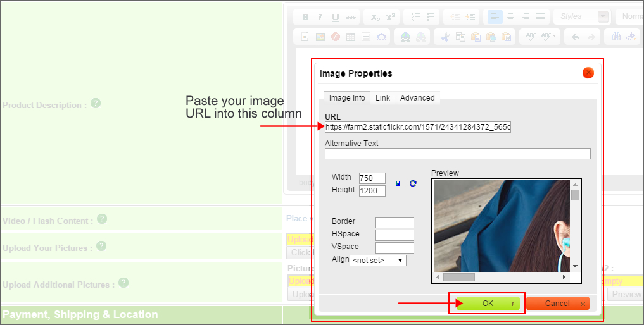Click the Insert Flash toolbar icon
Viewport: 644px width, 325px height.
pyautogui.click(x=336, y=37)
